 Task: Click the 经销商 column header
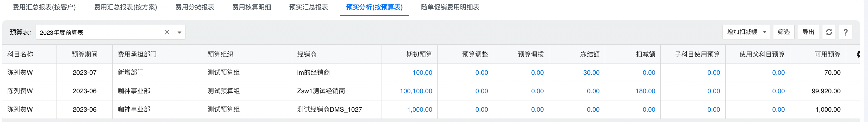click(307, 54)
